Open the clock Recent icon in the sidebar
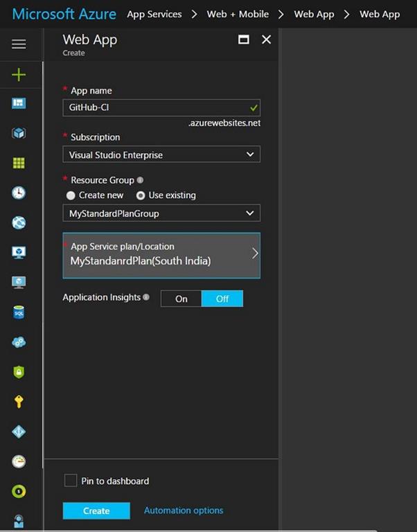417x532 pixels. click(x=19, y=193)
